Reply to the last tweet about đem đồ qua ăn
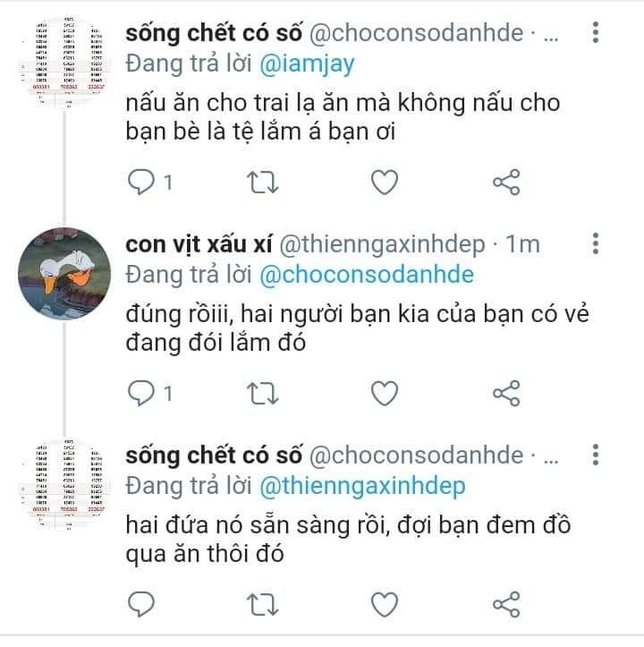 tap(141, 605)
